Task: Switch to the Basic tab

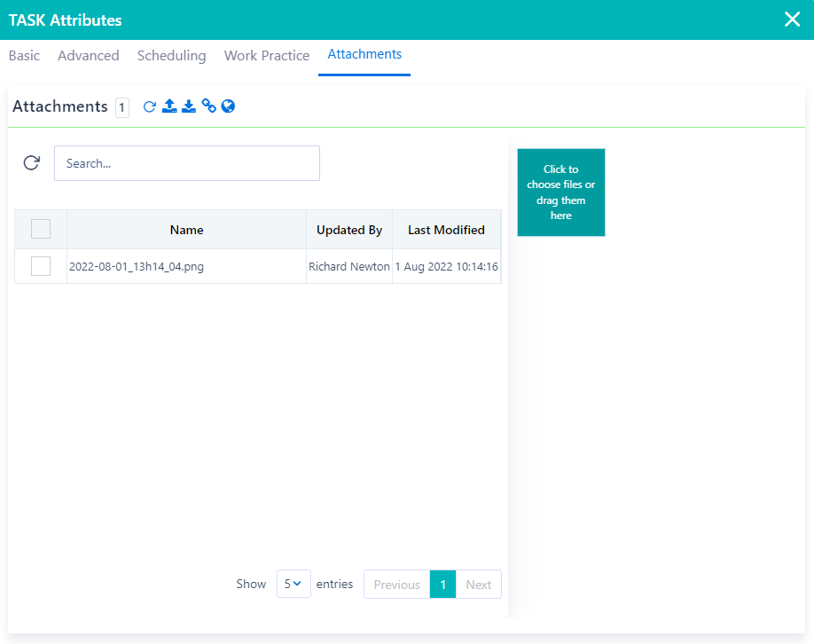Action: [x=23, y=55]
